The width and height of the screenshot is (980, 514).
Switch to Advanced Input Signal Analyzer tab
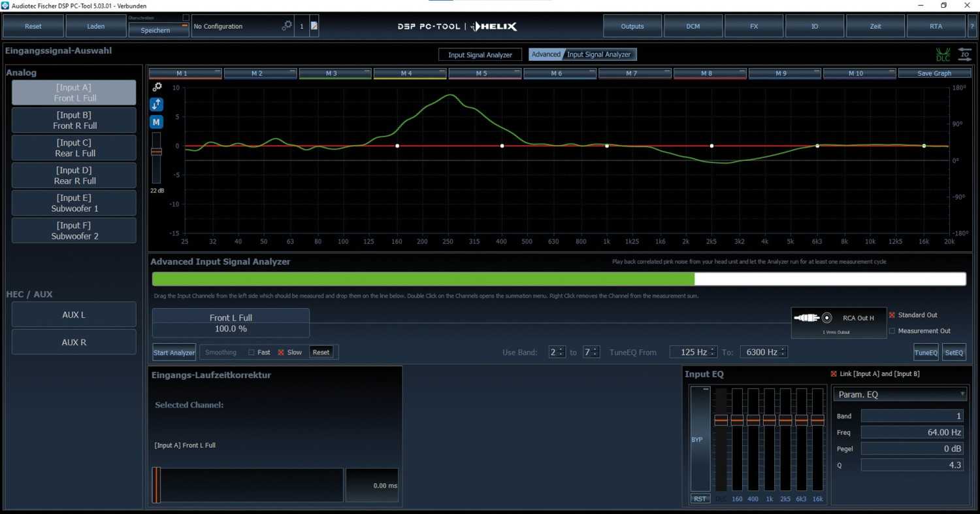tap(583, 55)
